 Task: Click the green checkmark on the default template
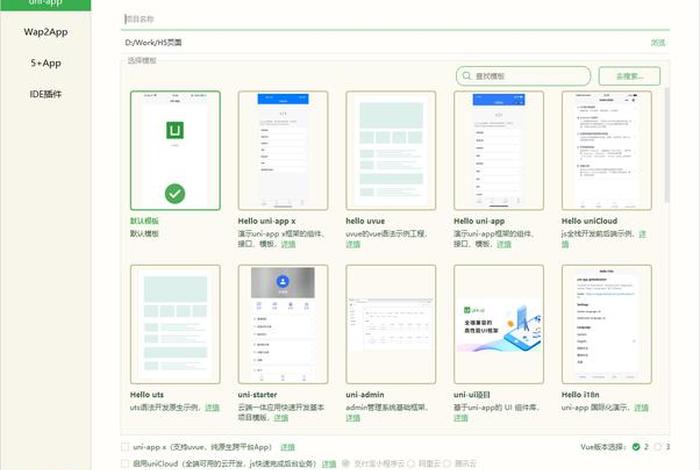coord(175,194)
